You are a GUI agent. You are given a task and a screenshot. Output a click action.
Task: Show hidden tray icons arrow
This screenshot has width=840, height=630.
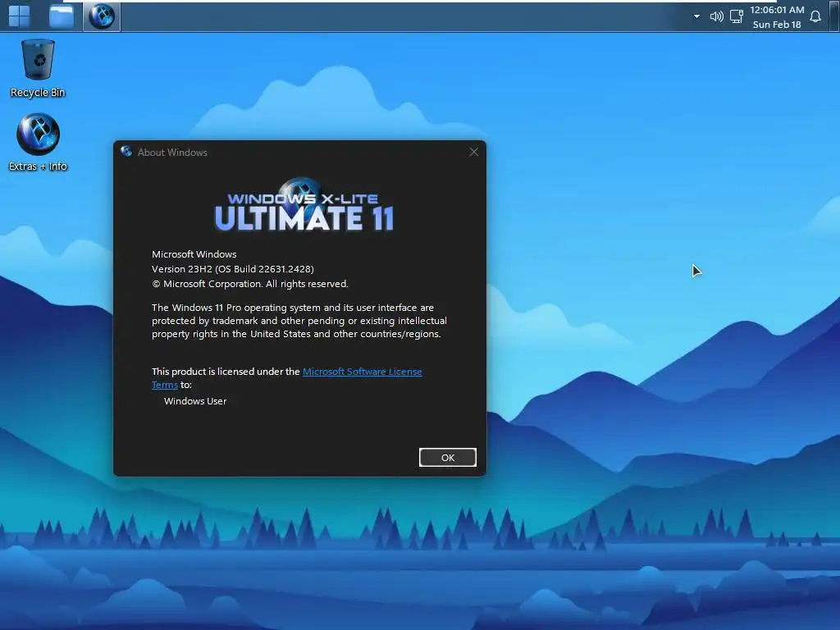[696, 16]
